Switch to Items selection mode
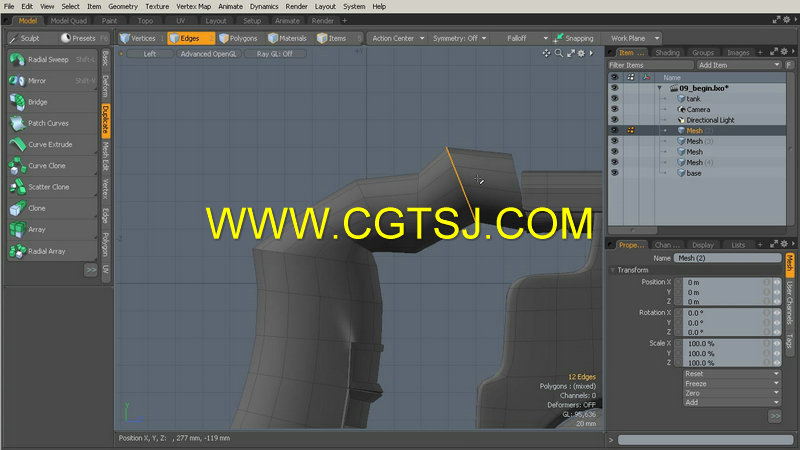Image resolution: width=800 pixels, height=450 pixels. pos(338,38)
